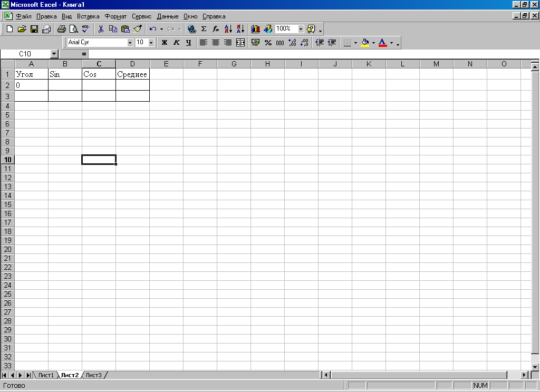Viewport: 540px width, 392px height.
Task: Open the Формат menu
Action: point(115,16)
